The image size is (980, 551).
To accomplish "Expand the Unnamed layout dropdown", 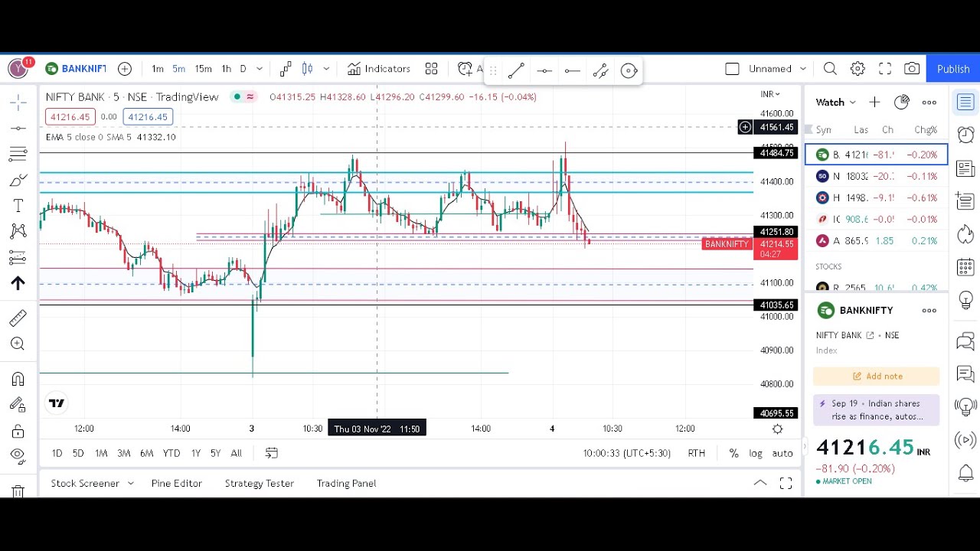I will pos(802,69).
